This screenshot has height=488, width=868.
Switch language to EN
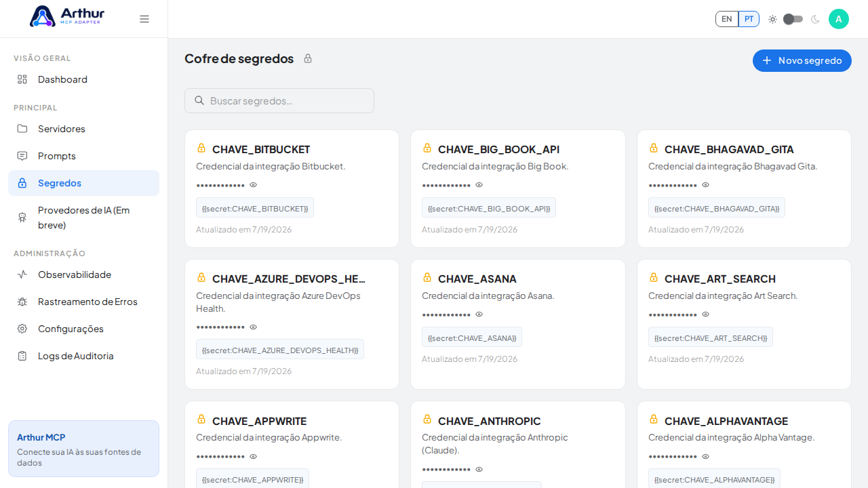click(x=727, y=19)
